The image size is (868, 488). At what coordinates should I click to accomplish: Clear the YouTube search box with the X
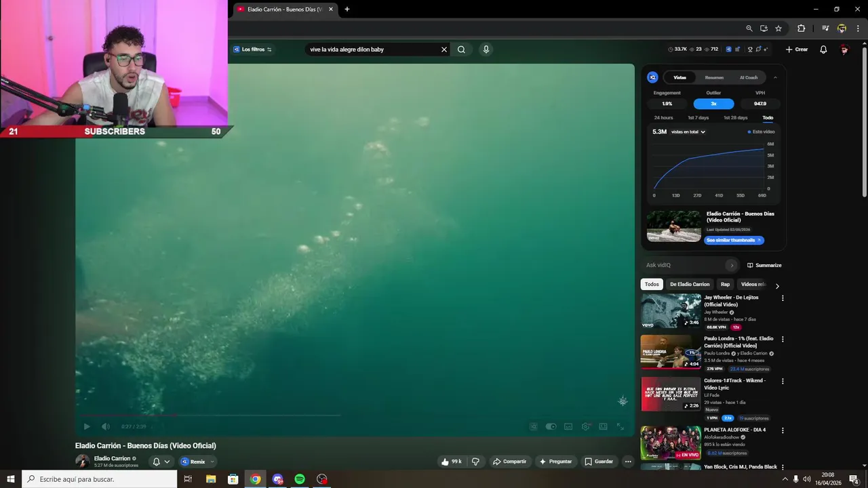point(444,49)
